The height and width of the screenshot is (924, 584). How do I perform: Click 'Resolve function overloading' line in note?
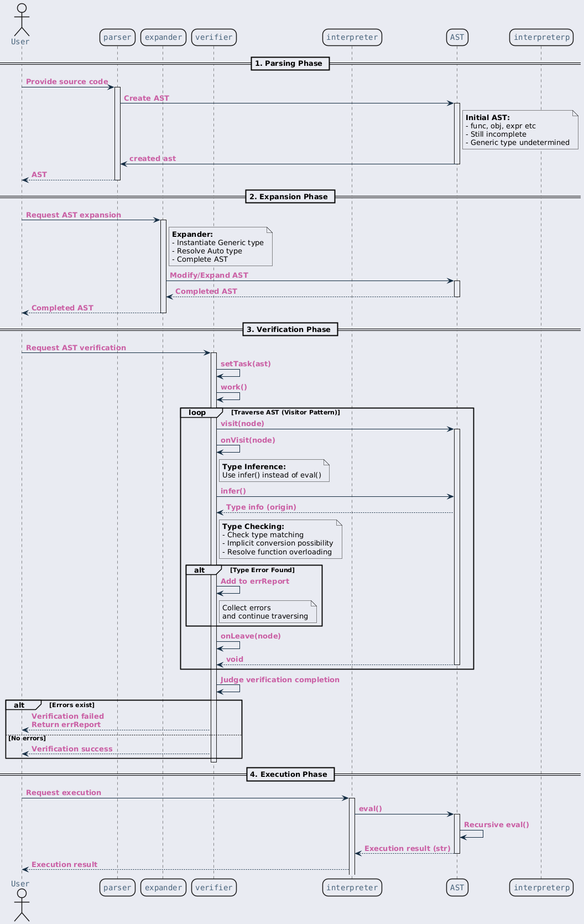[x=277, y=552]
